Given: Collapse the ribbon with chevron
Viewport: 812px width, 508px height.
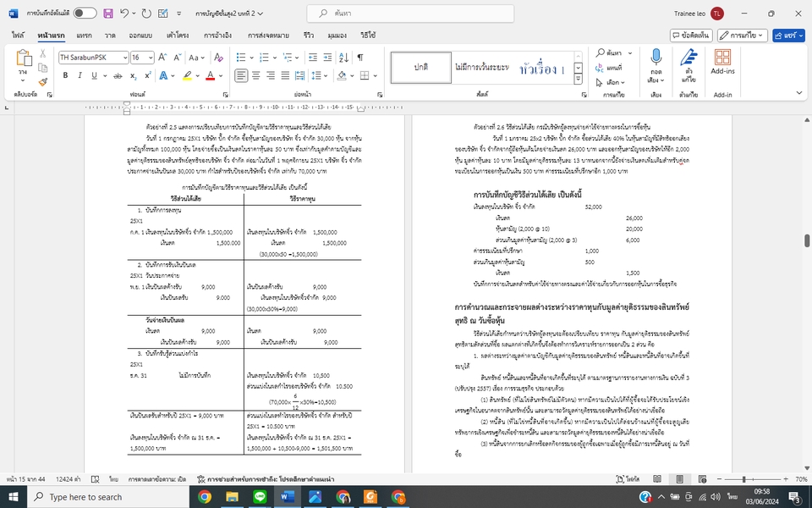Looking at the screenshot, I should pos(799,93).
